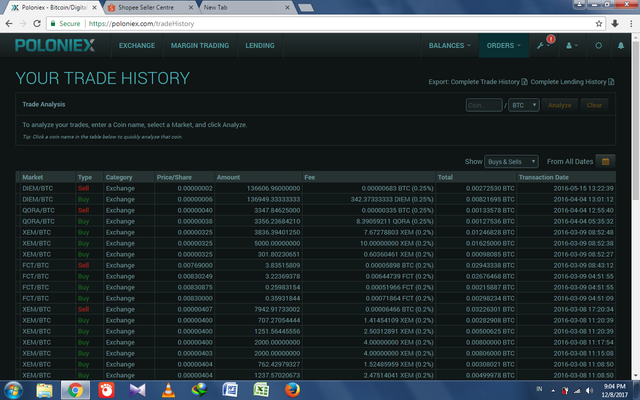This screenshot has height=400, width=640.
Task: Click the browser forward arrow
Action: tap(23, 23)
